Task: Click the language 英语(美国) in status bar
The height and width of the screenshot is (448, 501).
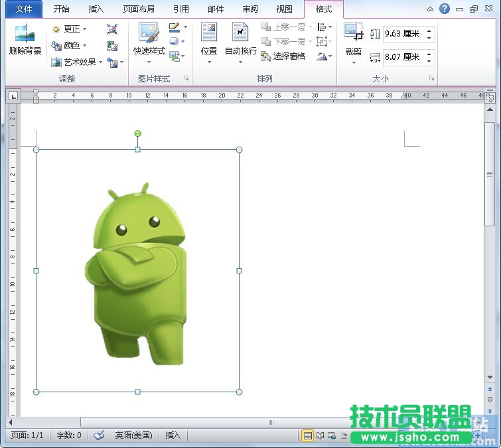Action: 133,435
